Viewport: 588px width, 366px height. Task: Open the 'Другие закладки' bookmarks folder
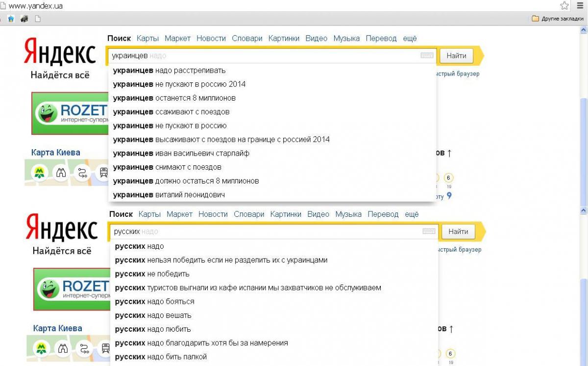point(558,19)
